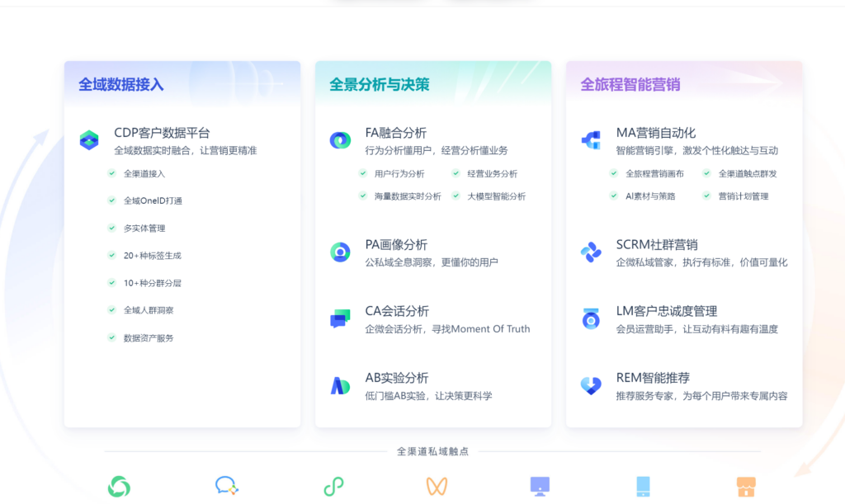Screen dimensions: 845x504
Task: Click the PA画像分析 icon
Action: pos(340,252)
